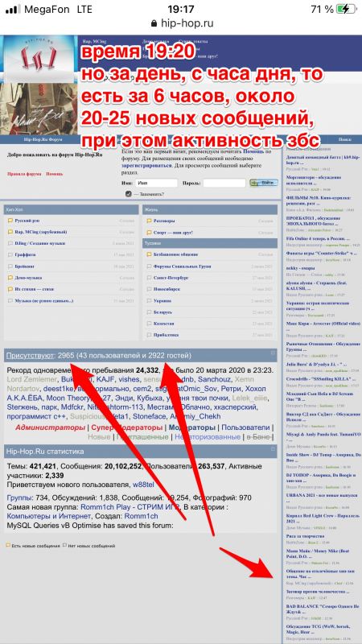This screenshot has width=362, height=644.
Task: Collapse the Присутствуют section
Action: 273,353
